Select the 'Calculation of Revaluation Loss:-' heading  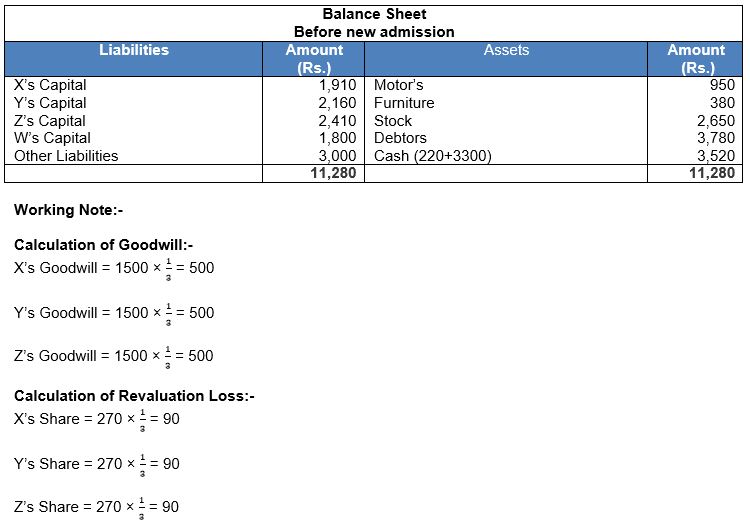pos(134,396)
